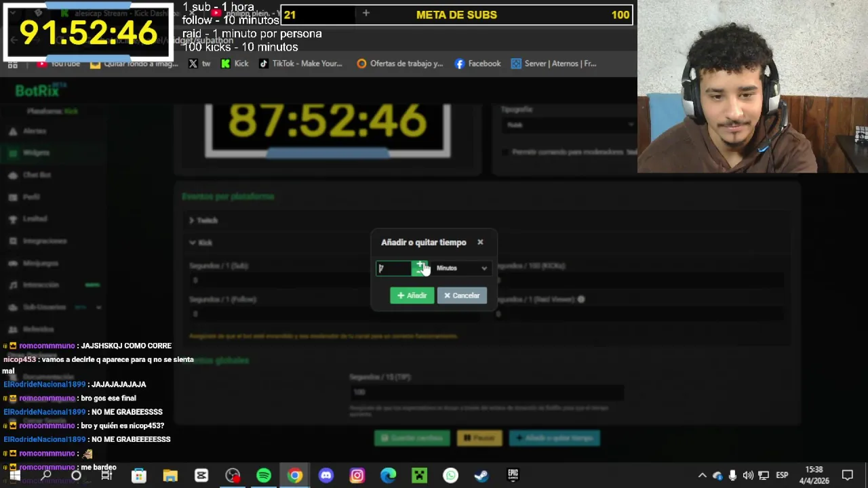
Task: Open the Server | Aternos bookmark
Action: tap(553, 64)
